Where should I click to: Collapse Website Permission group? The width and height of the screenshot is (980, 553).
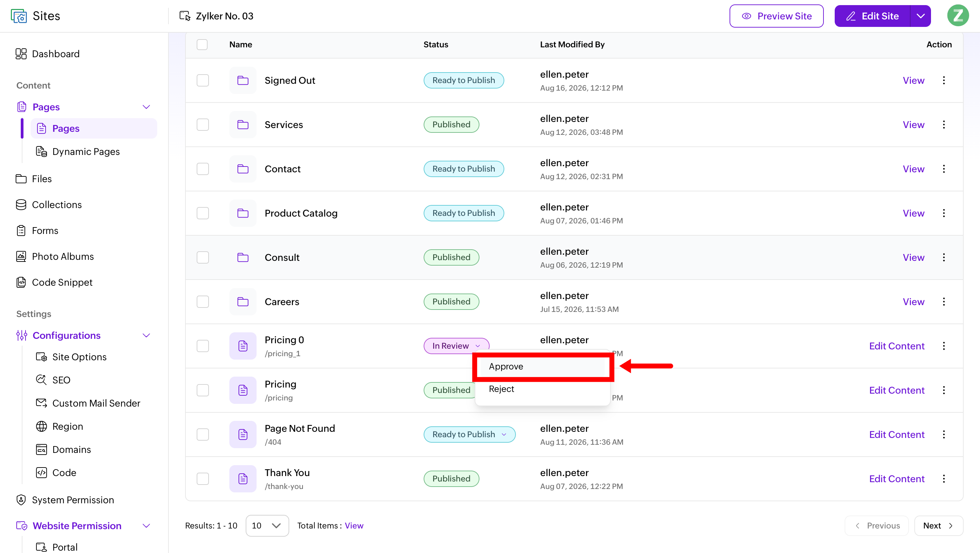click(x=146, y=526)
